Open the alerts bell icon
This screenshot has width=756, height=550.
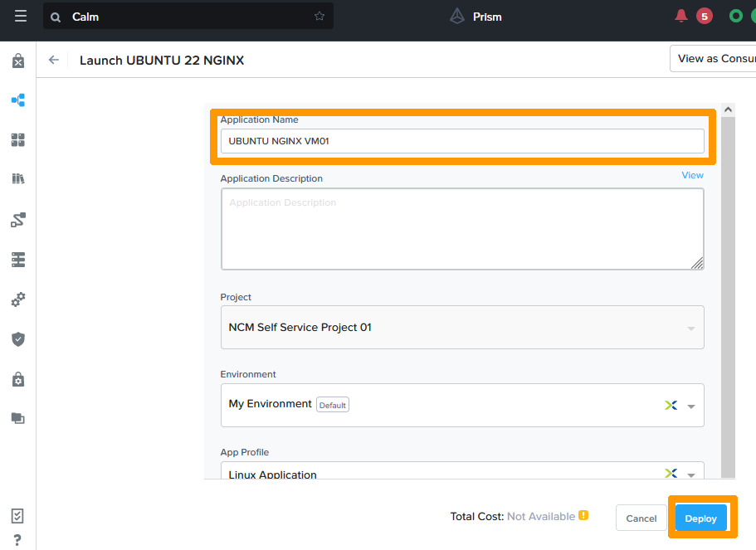(681, 16)
